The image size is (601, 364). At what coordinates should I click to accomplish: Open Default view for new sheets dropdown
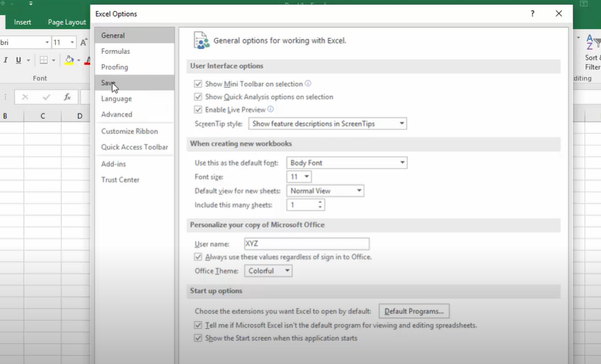pyautogui.click(x=325, y=191)
